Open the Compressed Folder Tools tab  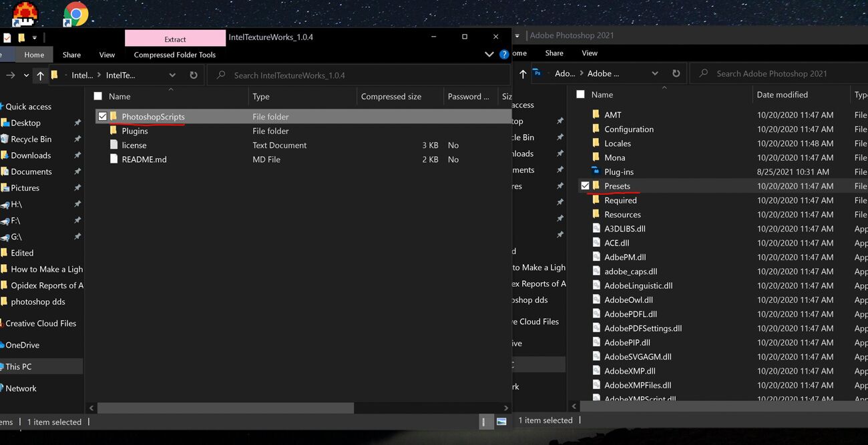[174, 55]
